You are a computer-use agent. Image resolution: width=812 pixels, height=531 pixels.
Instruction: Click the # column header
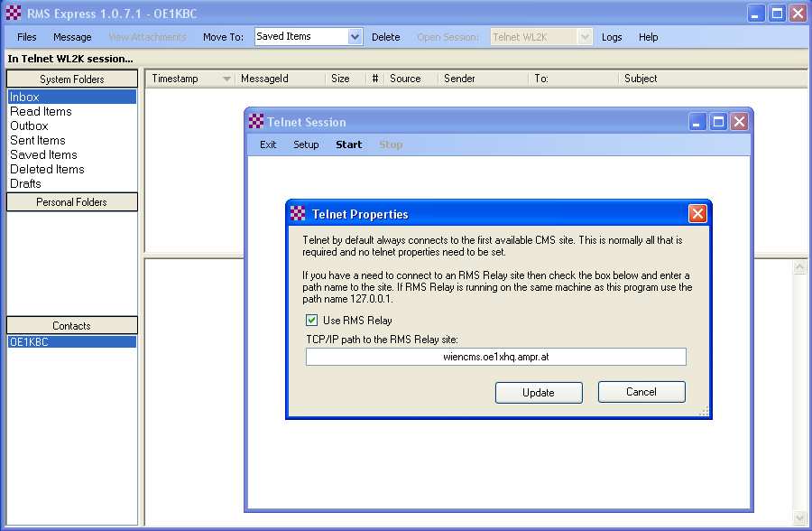[x=375, y=79]
